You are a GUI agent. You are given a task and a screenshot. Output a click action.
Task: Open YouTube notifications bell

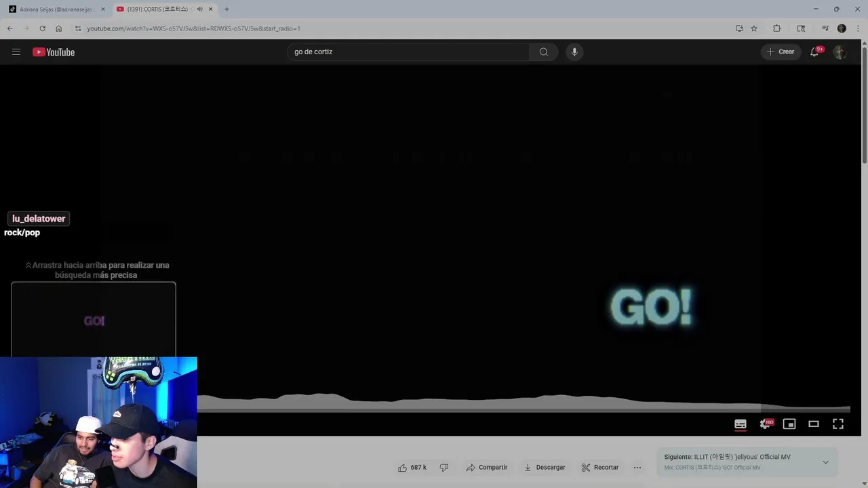(815, 52)
